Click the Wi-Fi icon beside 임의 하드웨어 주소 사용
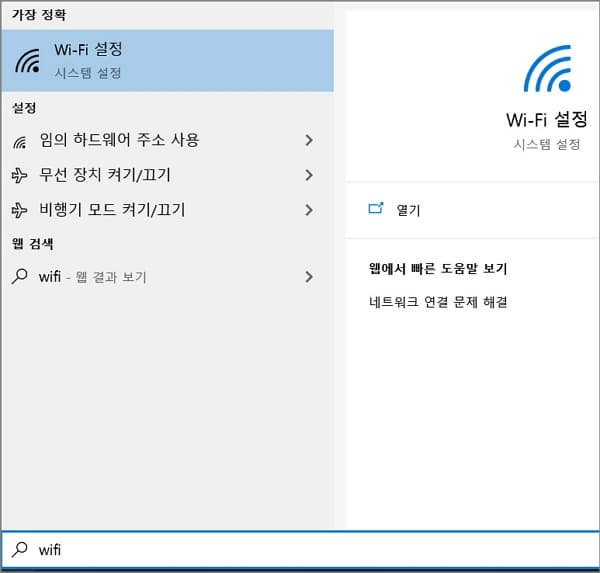The image size is (600, 573). (20, 142)
